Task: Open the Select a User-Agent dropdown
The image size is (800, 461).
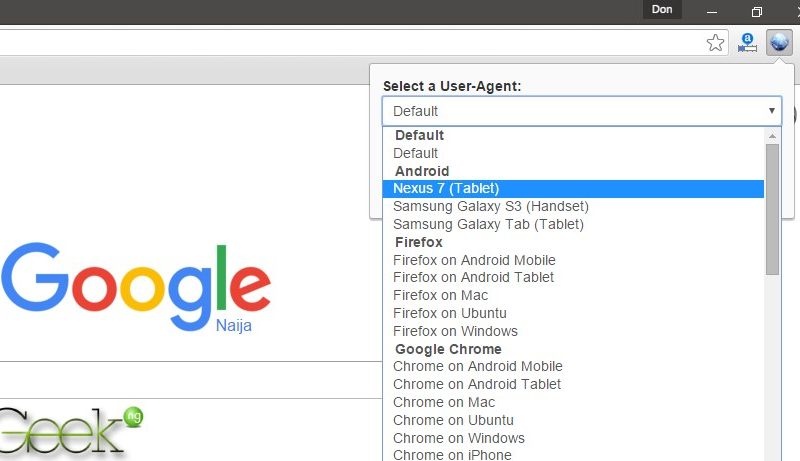Action: 580,111
